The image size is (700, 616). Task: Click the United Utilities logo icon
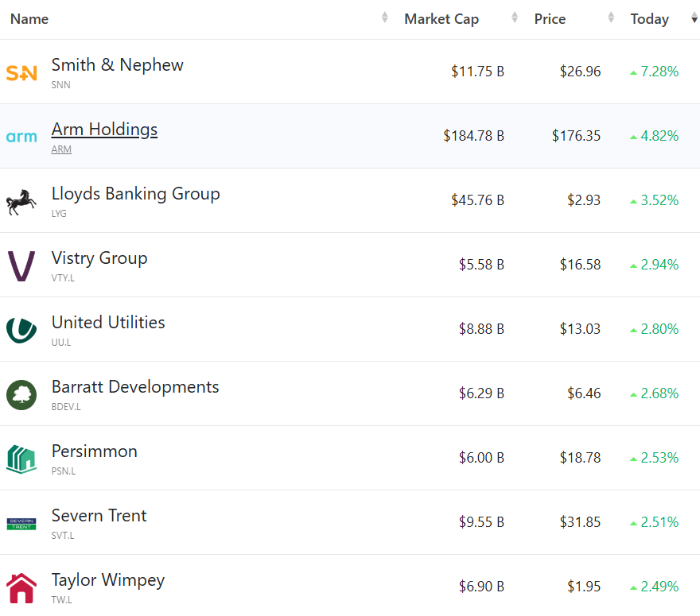point(21,330)
